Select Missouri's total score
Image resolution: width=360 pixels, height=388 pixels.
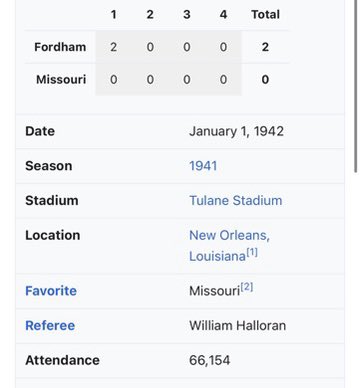(x=265, y=80)
